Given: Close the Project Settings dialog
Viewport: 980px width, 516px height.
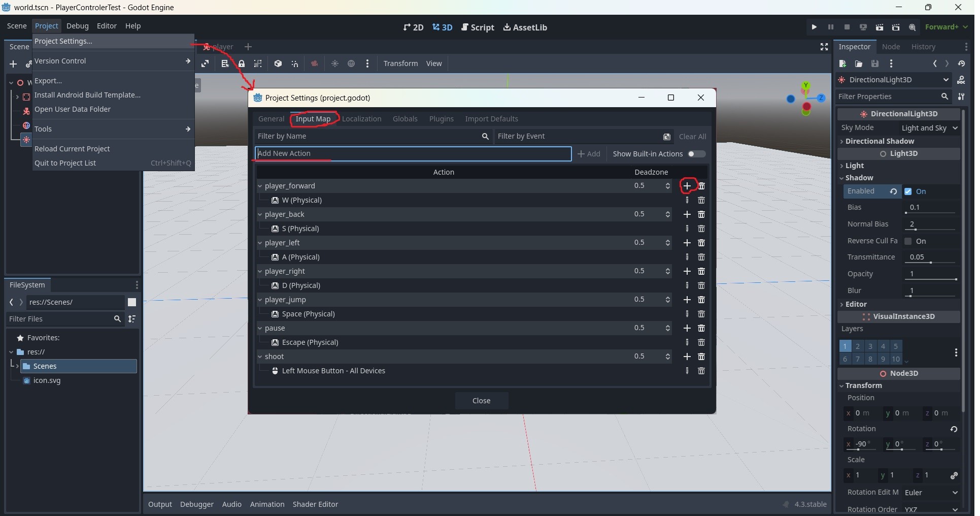Looking at the screenshot, I should pos(481,401).
